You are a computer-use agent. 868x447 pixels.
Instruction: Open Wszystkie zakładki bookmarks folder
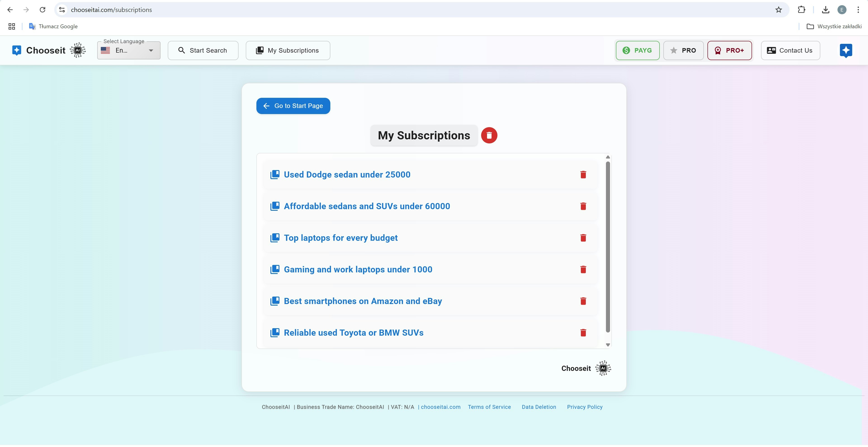pos(834,26)
